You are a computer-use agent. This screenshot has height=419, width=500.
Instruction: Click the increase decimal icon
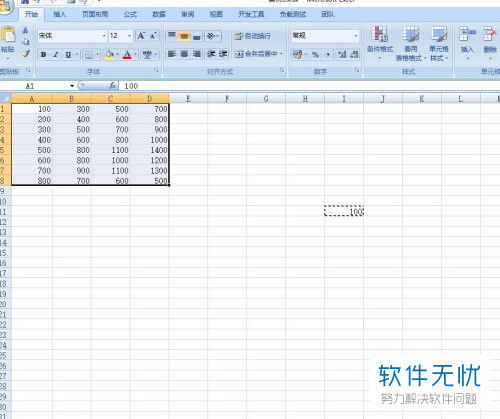pos(342,54)
